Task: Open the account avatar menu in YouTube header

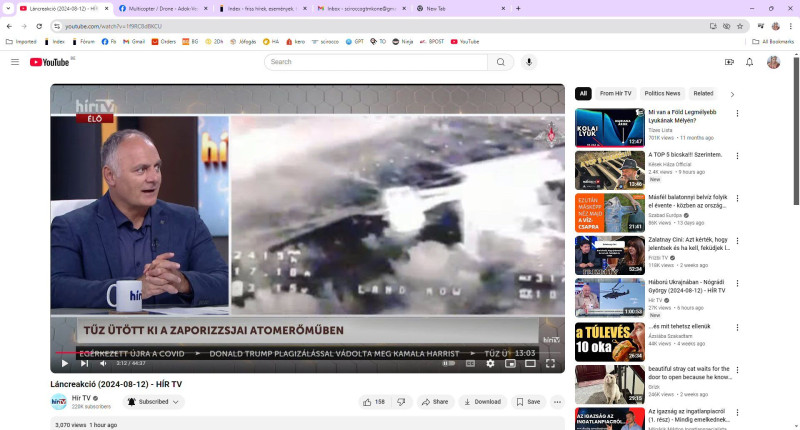Action: 773,62
